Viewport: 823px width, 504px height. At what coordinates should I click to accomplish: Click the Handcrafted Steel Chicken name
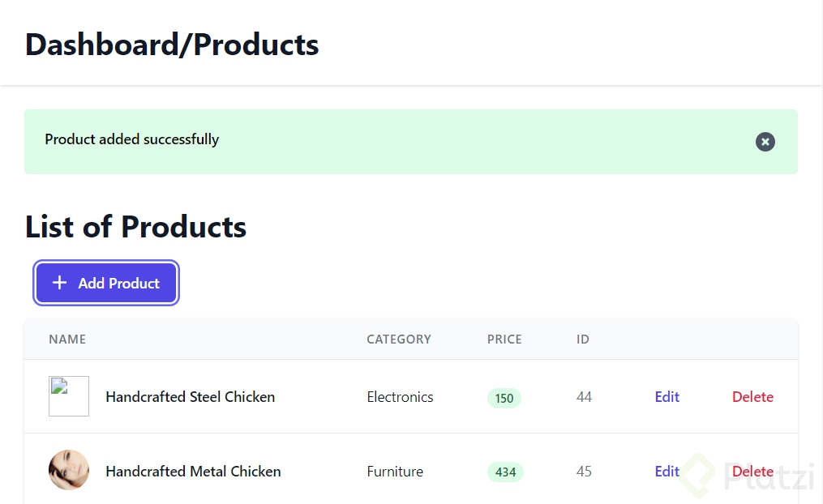coord(190,396)
